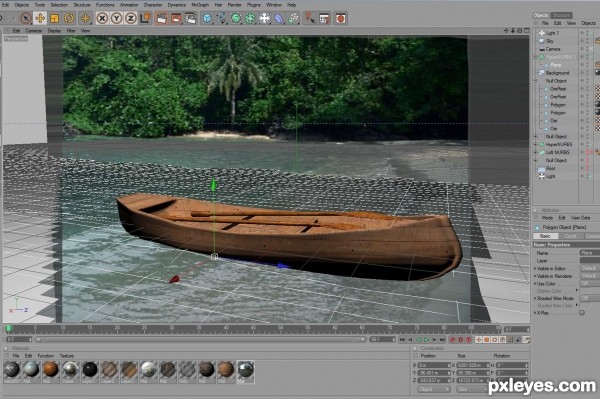
Task: Open the MoGraph menu
Action: click(x=200, y=5)
